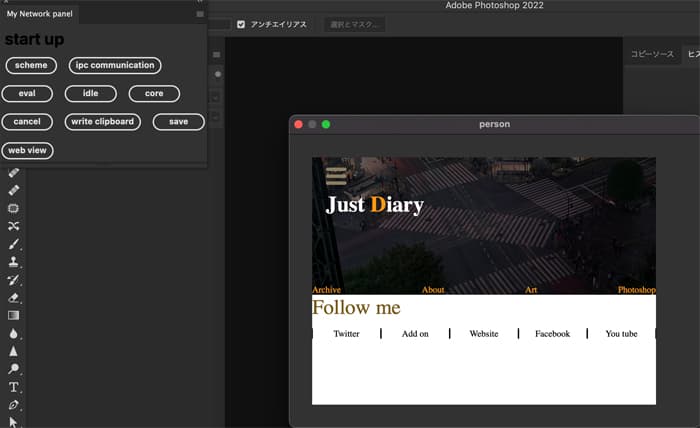
Task: Open the partially visible ヒス tab on the right
Action: tap(692, 54)
